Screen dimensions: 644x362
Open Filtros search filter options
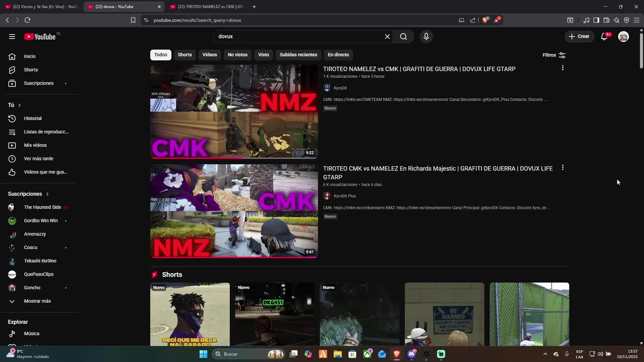point(554,55)
